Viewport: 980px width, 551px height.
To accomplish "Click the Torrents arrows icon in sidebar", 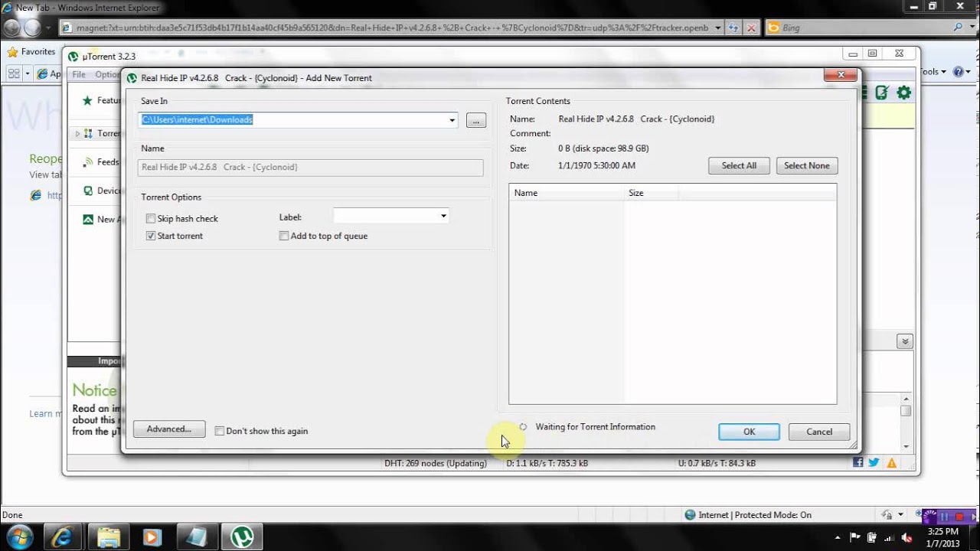I will (x=88, y=133).
